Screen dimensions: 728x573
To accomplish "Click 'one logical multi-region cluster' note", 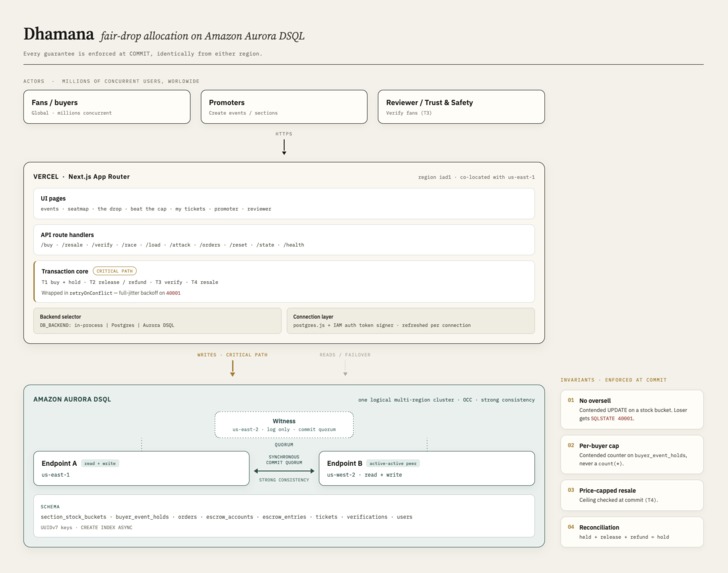I will tap(406, 400).
